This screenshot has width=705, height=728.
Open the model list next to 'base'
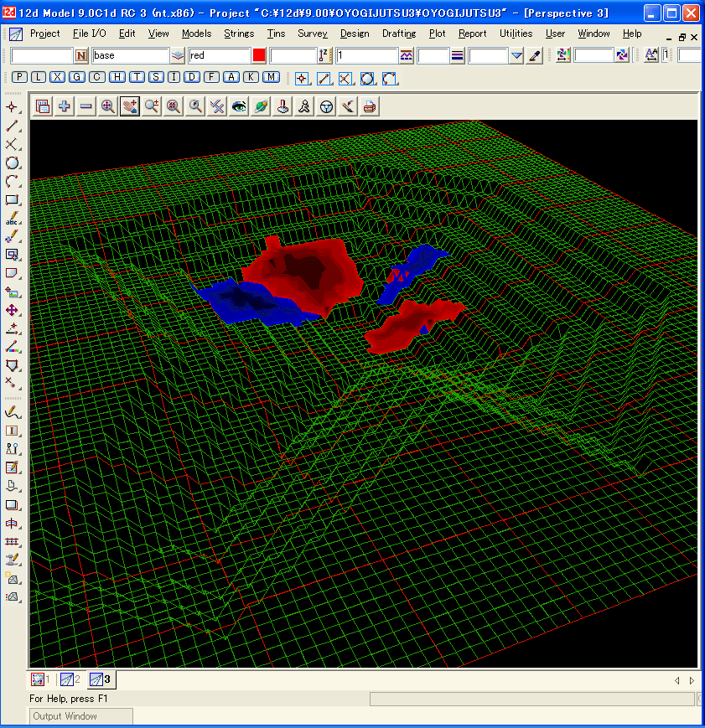pyautogui.click(x=178, y=56)
